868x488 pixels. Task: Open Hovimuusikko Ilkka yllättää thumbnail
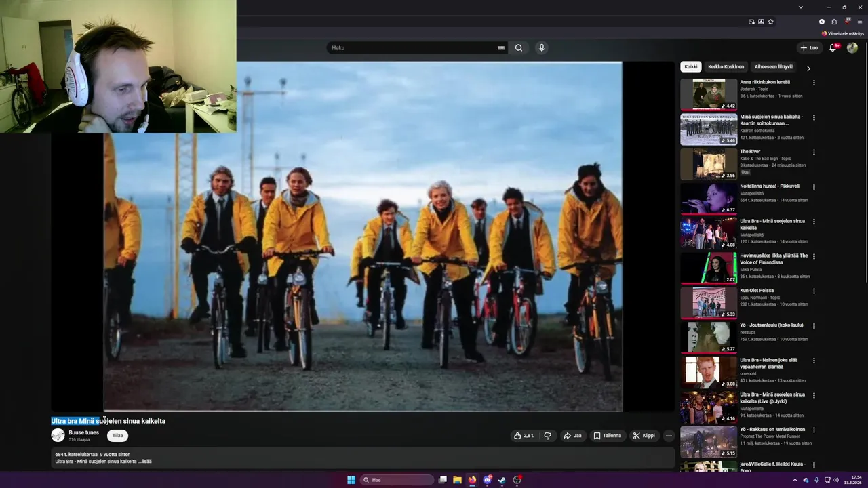(709, 268)
